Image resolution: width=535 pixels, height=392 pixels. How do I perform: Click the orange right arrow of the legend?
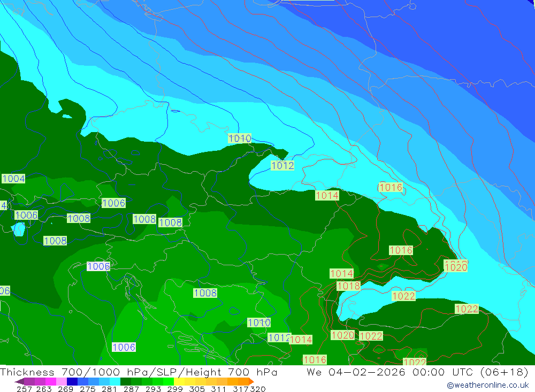click(251, 381)
